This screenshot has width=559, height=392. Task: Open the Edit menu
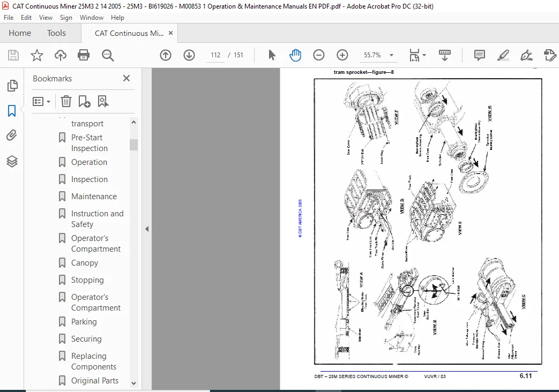coord(26,18)
